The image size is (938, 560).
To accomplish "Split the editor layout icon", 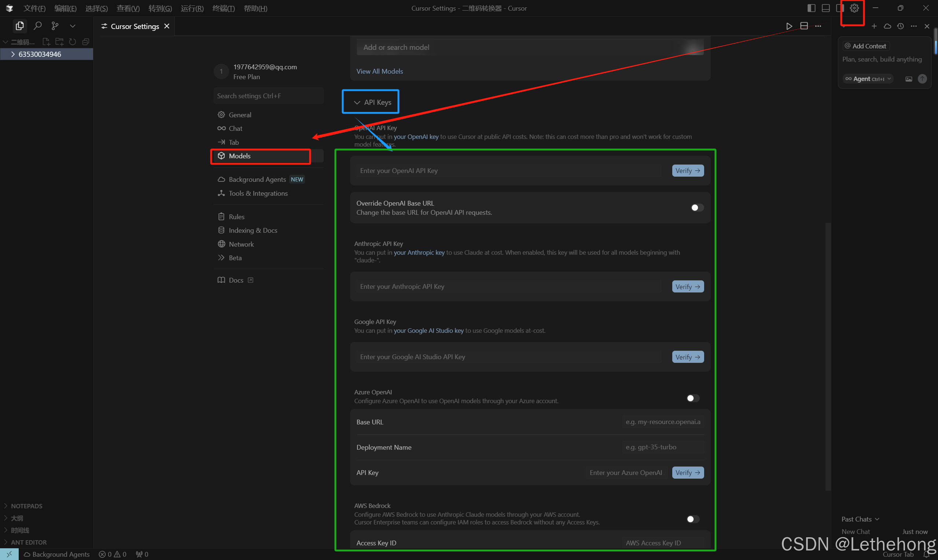I will tap(804, 26).
